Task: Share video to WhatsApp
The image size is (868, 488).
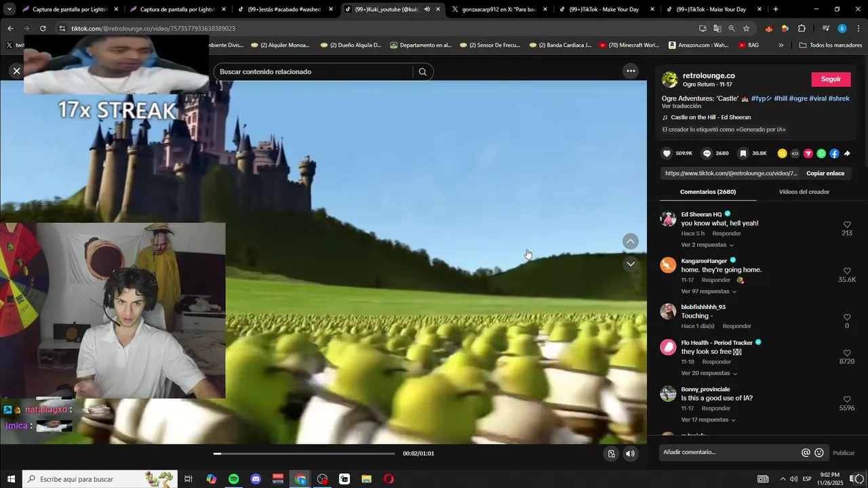Action: [821, 154]
